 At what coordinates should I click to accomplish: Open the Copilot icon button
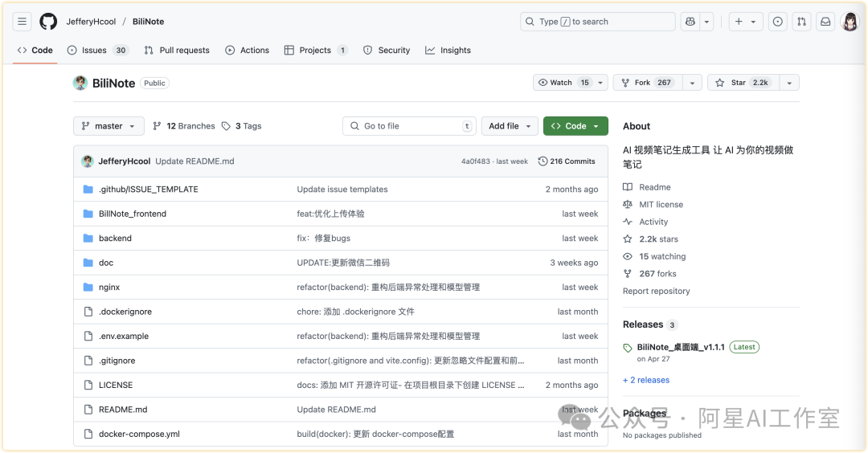click(690, 22)
